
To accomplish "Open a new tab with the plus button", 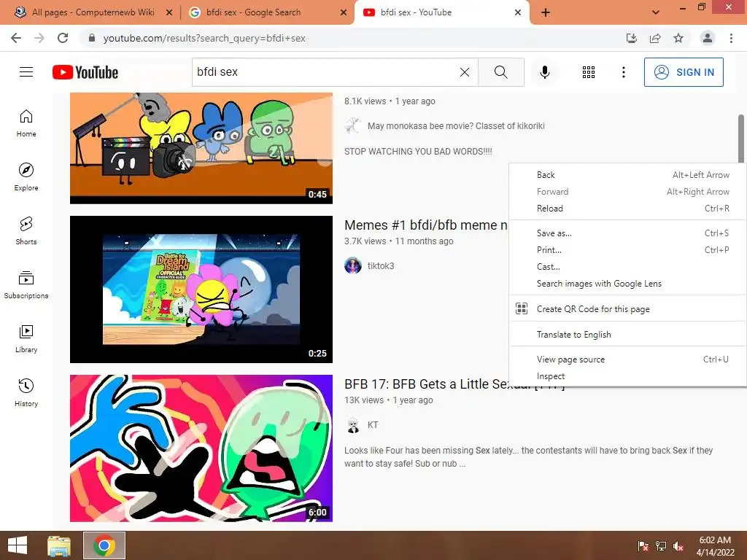I will [546, 12].
